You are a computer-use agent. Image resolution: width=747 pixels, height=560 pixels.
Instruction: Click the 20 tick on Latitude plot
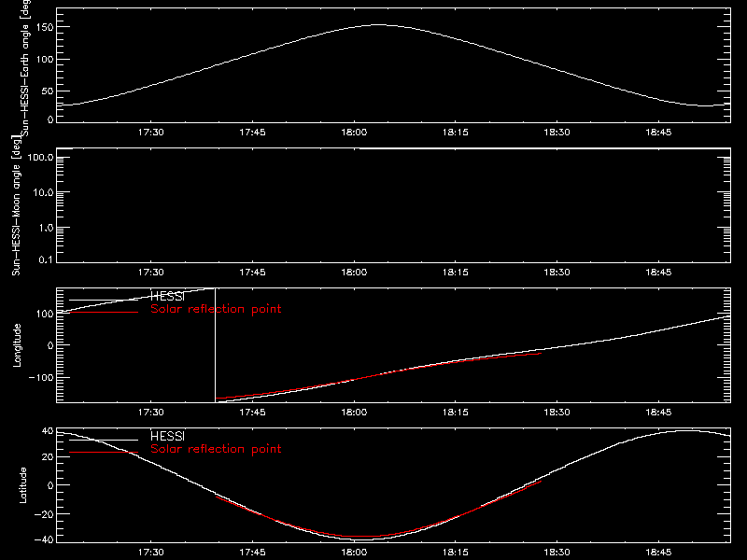click(49, 456)
